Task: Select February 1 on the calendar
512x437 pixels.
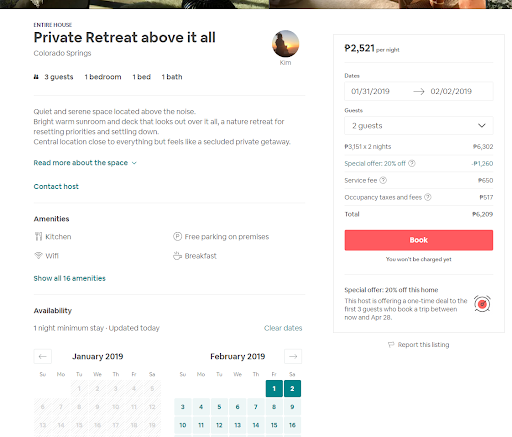Action: [274, 389]
